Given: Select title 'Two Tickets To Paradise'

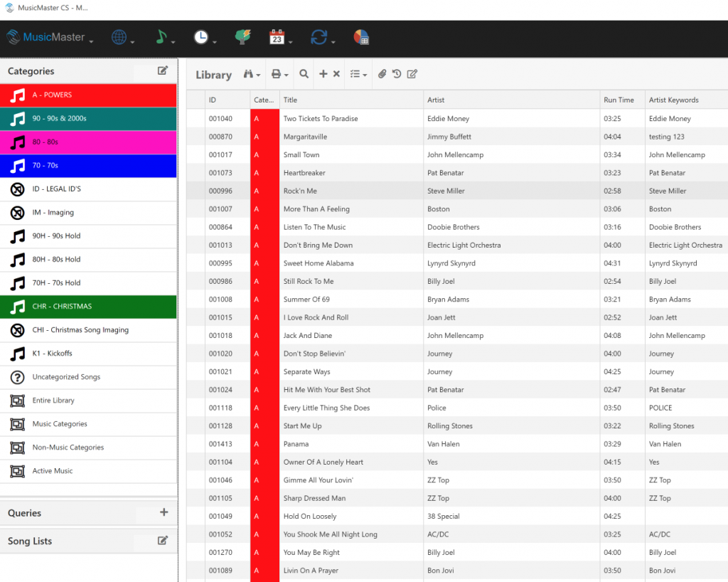Looking at the screenshot, I should [321, 118].
